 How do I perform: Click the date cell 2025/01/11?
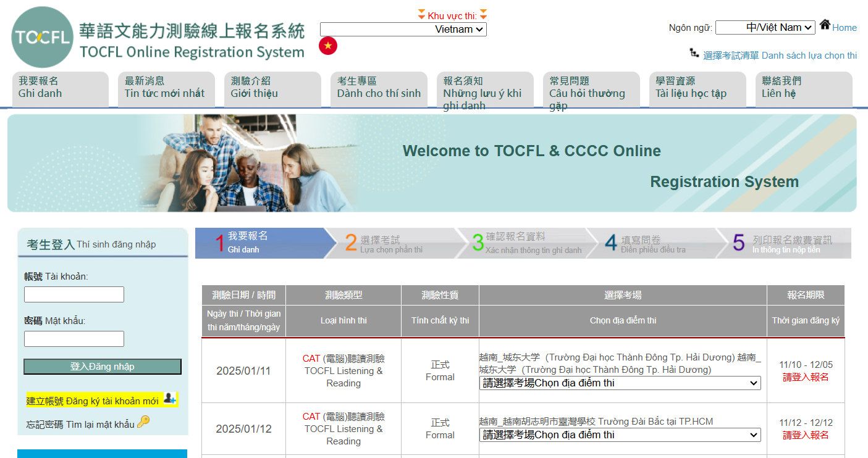pyautogui.click(x=243, y=371)
